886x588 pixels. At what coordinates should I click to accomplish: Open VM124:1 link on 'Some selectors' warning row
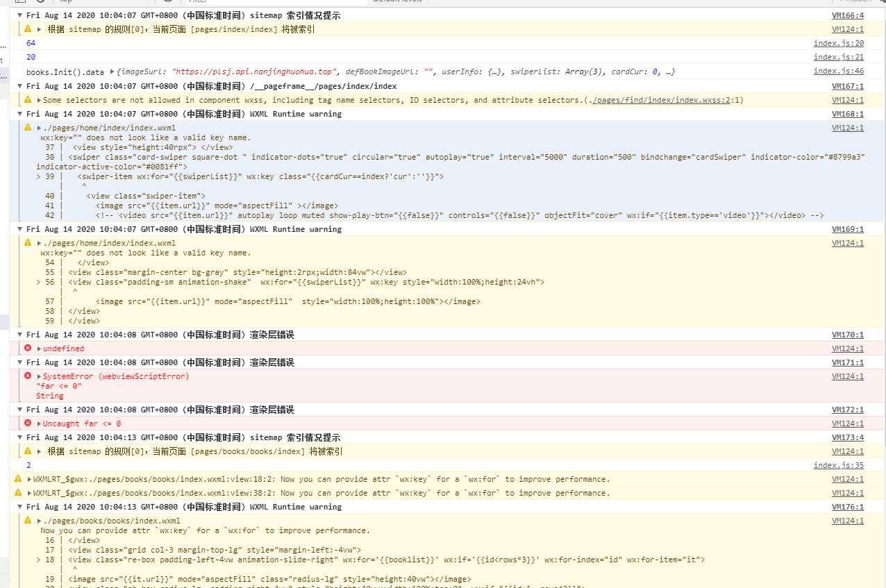tap(848, 100)
